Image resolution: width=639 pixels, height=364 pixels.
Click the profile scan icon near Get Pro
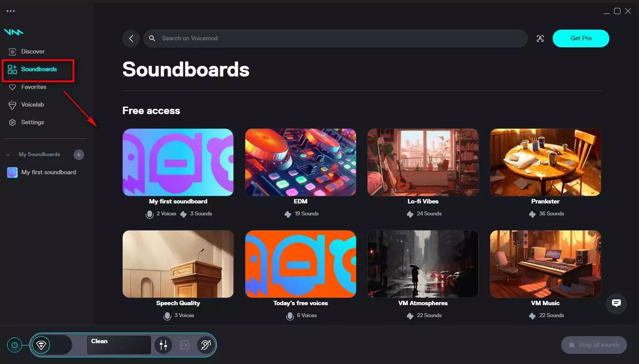click(x=540, y=38)
